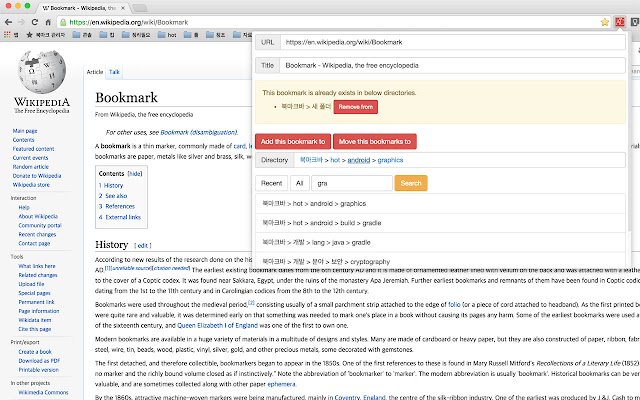
Task: Hide the Contents box via [hide]
Action: [135, 173]
